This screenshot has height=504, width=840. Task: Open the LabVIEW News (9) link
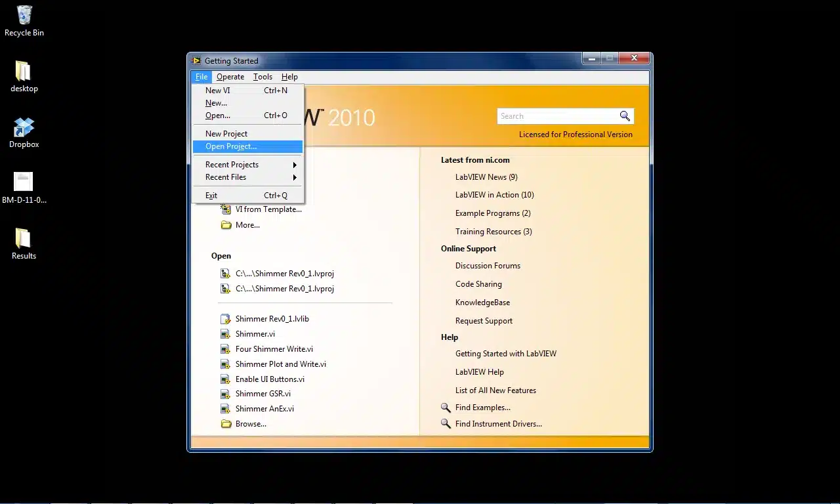486,177
